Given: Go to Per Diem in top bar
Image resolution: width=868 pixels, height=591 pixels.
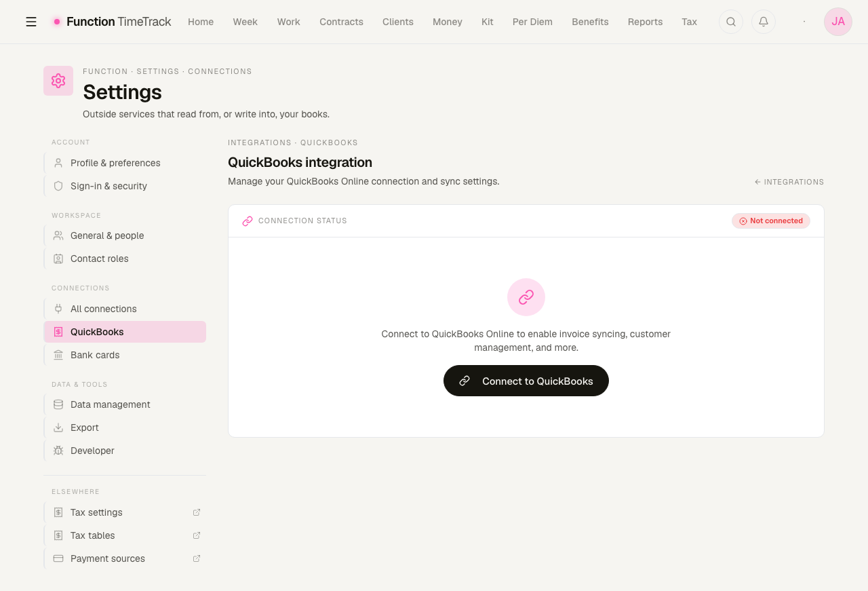Looking at the screenshot, I should (532, 22).
